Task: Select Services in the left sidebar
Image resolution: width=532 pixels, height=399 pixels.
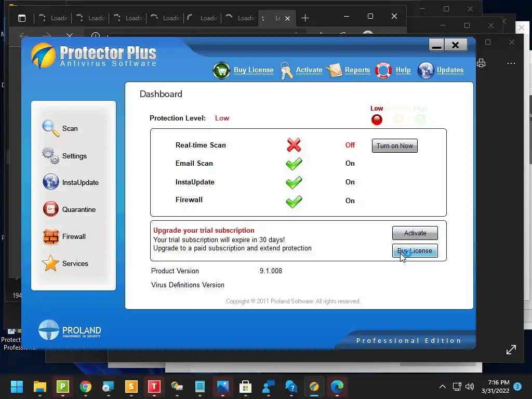Action: tap(75, 263)
